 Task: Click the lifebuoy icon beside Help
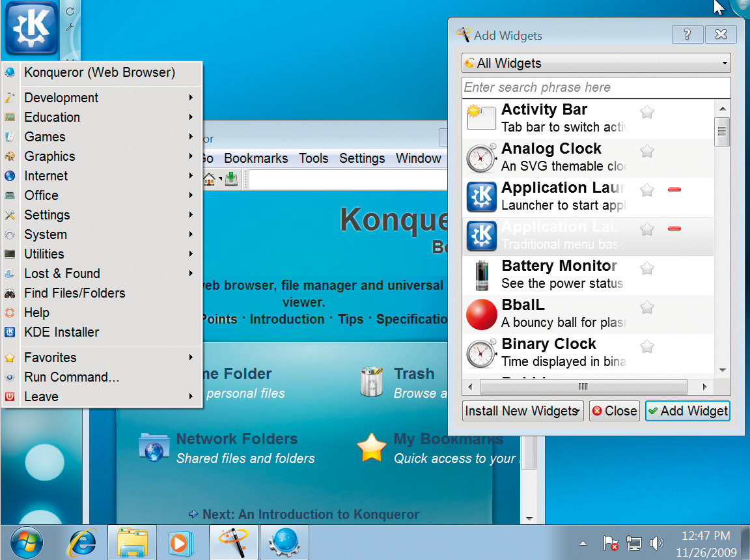10,313
